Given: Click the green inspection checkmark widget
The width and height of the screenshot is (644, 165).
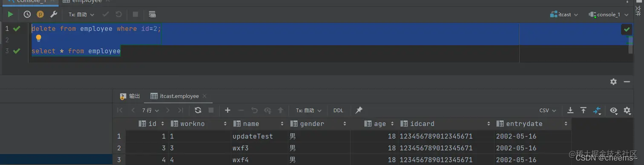Looking at the screenshot, I should point(627,29).
